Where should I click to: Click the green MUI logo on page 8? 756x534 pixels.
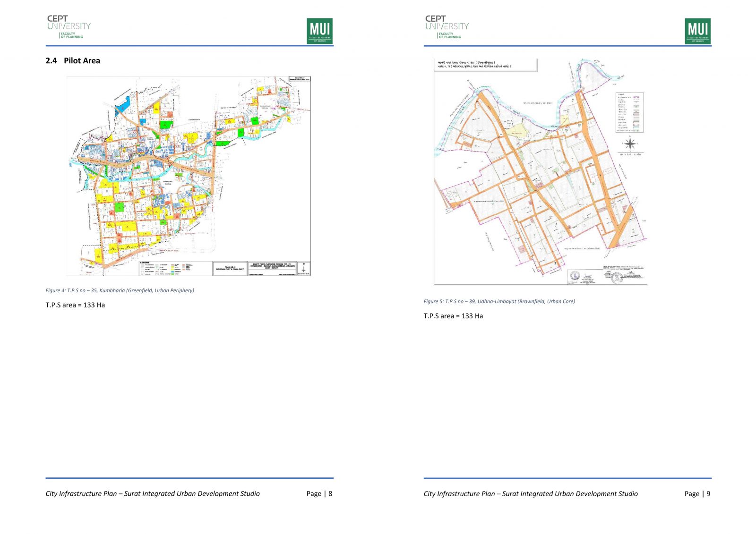click(x=319, y=31)
